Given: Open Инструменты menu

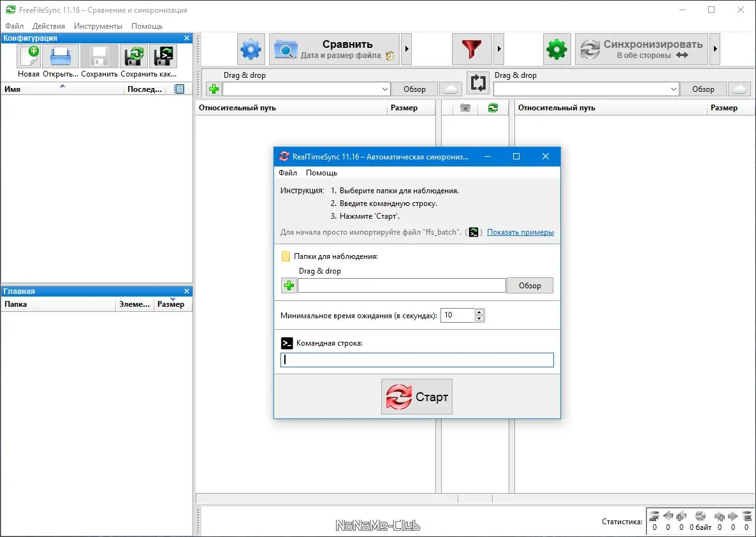Looking at the screenshot, I should click(x=98, y=26).
